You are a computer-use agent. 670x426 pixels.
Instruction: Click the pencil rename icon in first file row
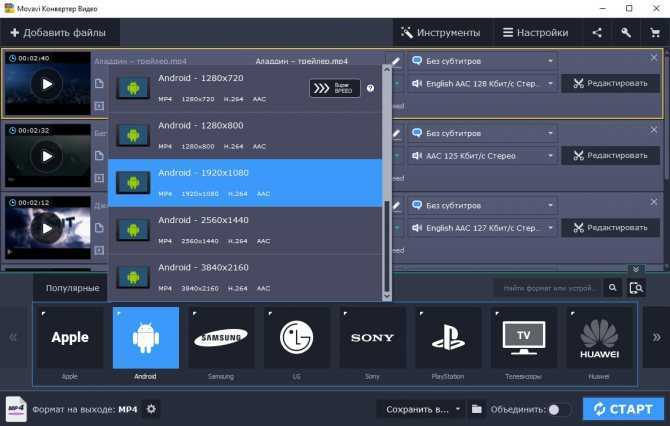pos(396,61)
